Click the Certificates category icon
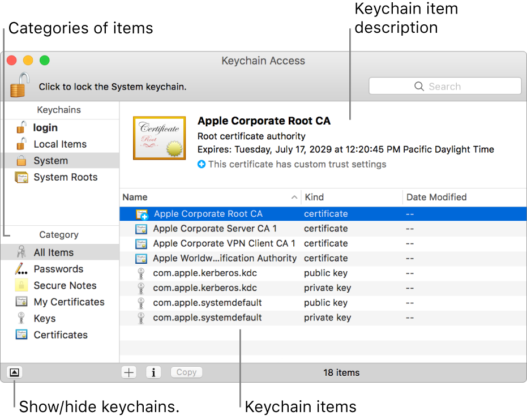The width and height of the screenshot is (527, 420). point(22,335)
